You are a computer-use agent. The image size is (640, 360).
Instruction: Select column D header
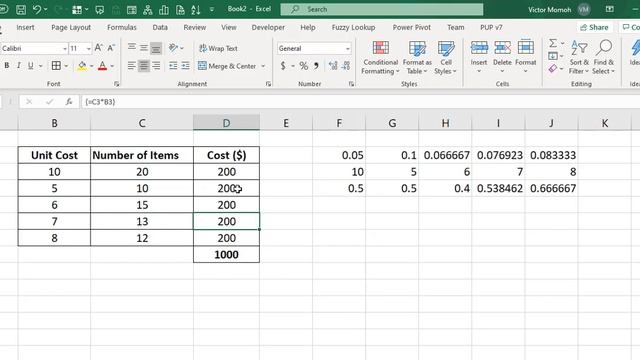coord(226,123)
